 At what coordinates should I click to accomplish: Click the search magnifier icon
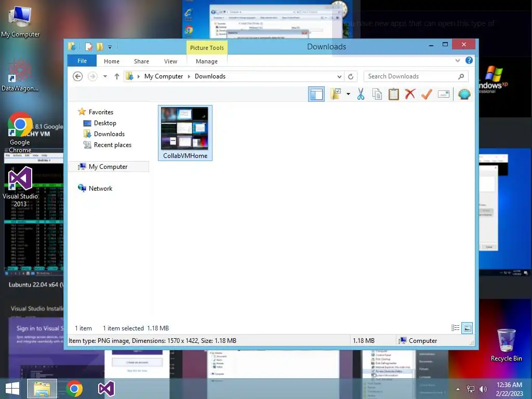461,76
